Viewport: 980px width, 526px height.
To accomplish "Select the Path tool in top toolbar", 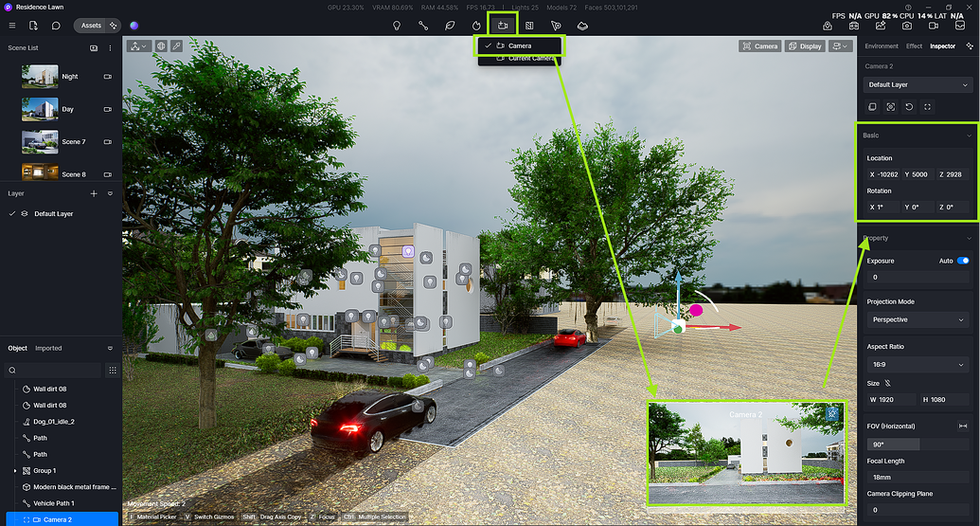I will (423, 26).
